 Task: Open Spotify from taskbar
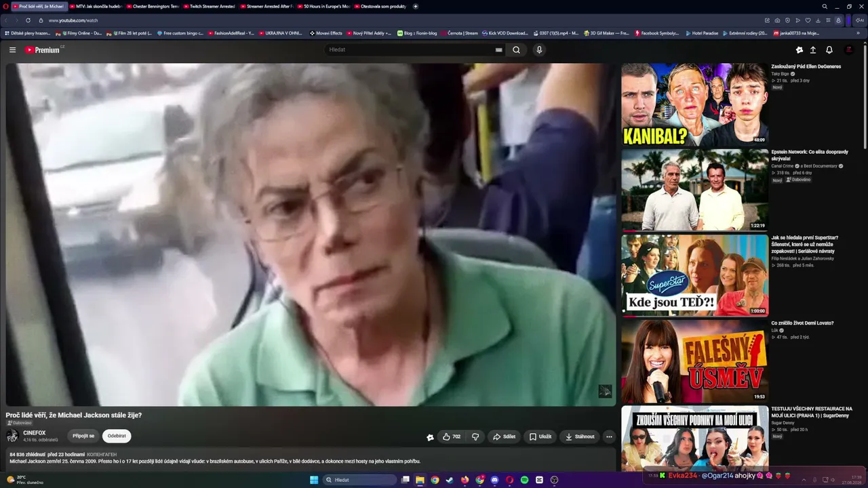(x=524, y=480)
